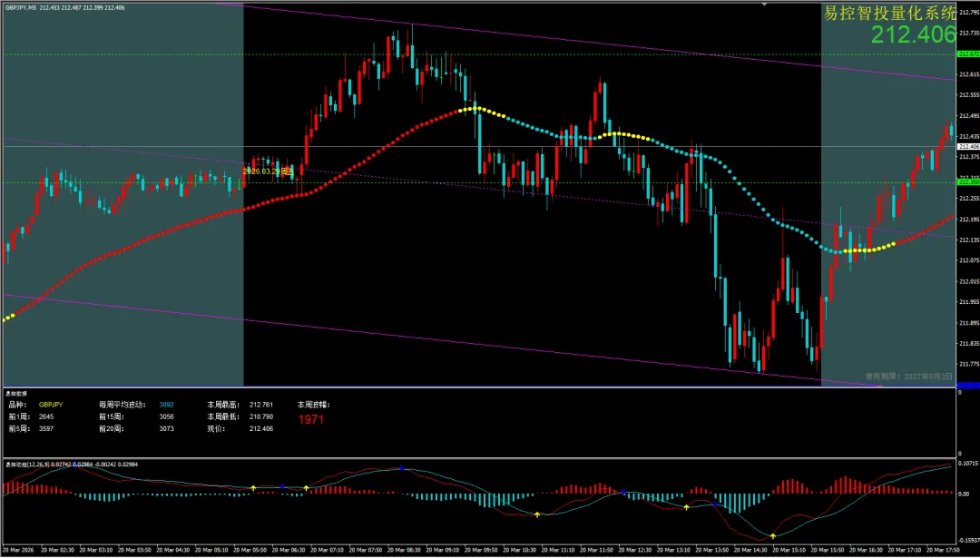The height and width of the screenshot is (558, 980).
Task: Click the '20 Mar 2026' time axis label
Action: pyautogui.click(x=19, y=550)
